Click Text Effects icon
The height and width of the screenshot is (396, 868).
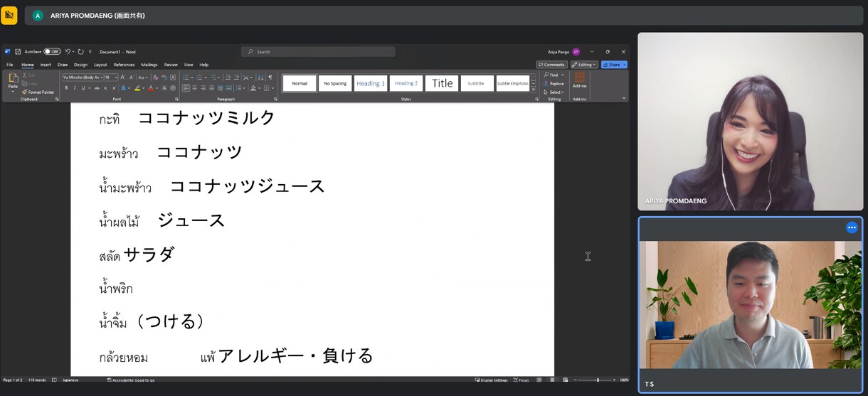point(124,88)
